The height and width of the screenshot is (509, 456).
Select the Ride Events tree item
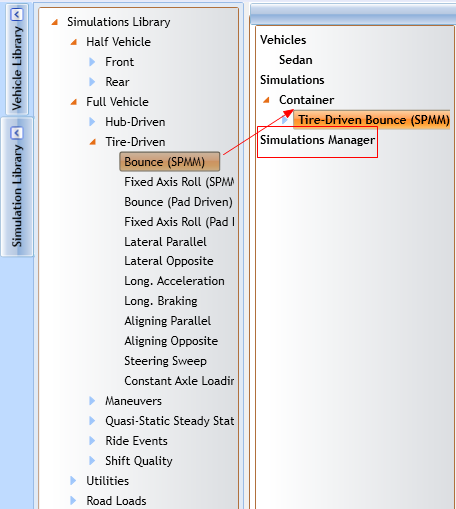pos(136,441)
